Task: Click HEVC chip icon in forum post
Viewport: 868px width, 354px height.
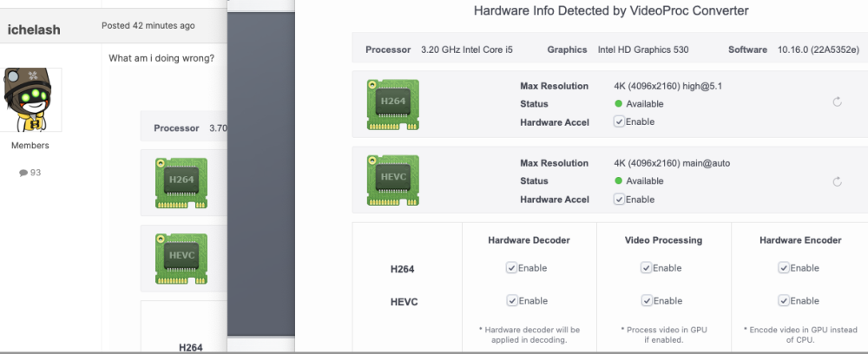Action: 181,259
